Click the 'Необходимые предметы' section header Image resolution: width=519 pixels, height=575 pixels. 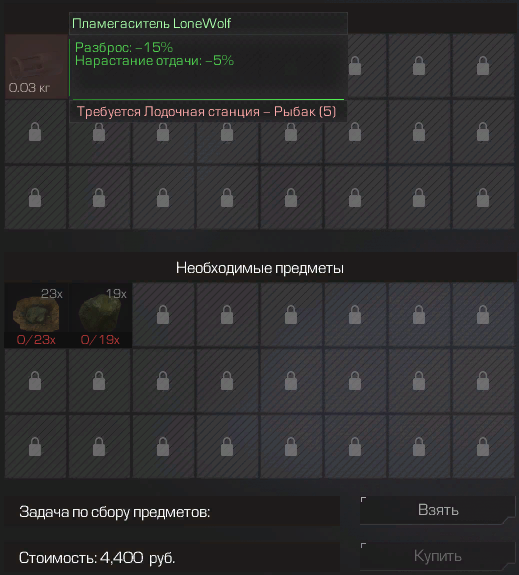pyautogui.click(x=260, y=268)
